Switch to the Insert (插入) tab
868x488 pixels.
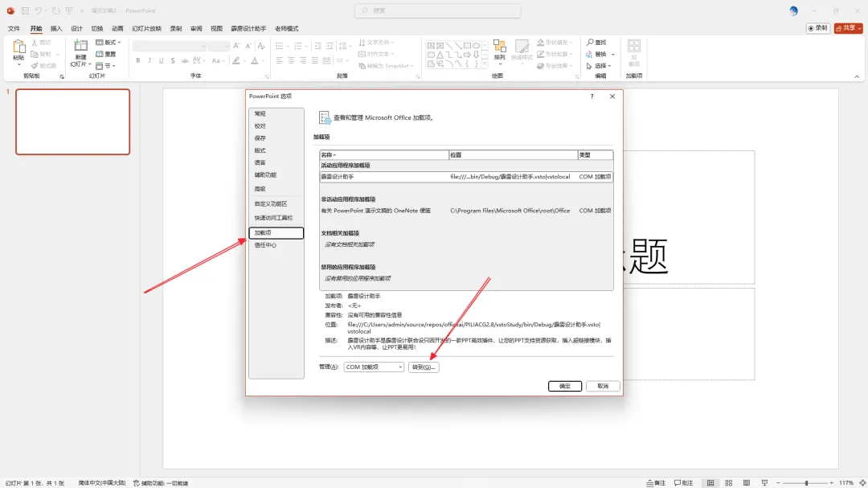(56, 28)
